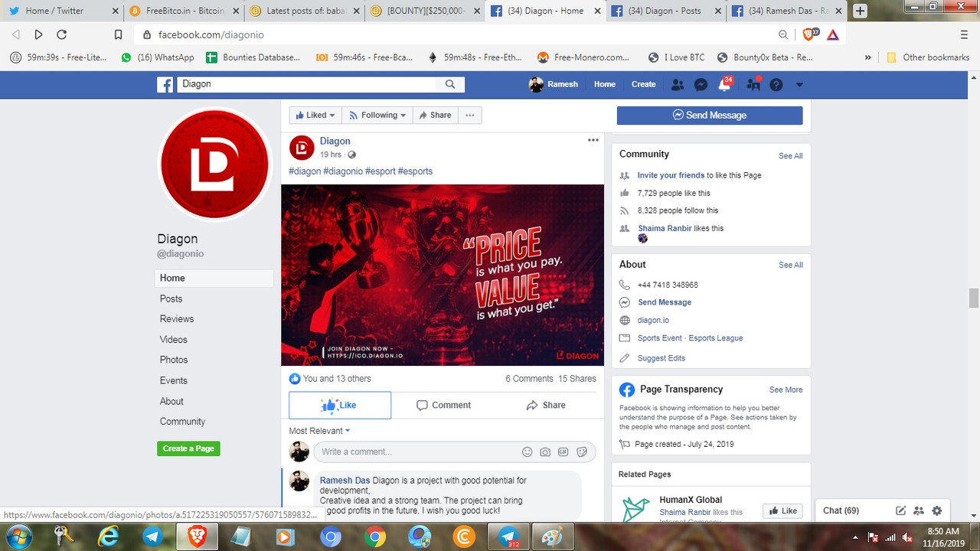Open Quick Help question mark icon
This screenshot has width=980, height=551.
pos(776,84)
